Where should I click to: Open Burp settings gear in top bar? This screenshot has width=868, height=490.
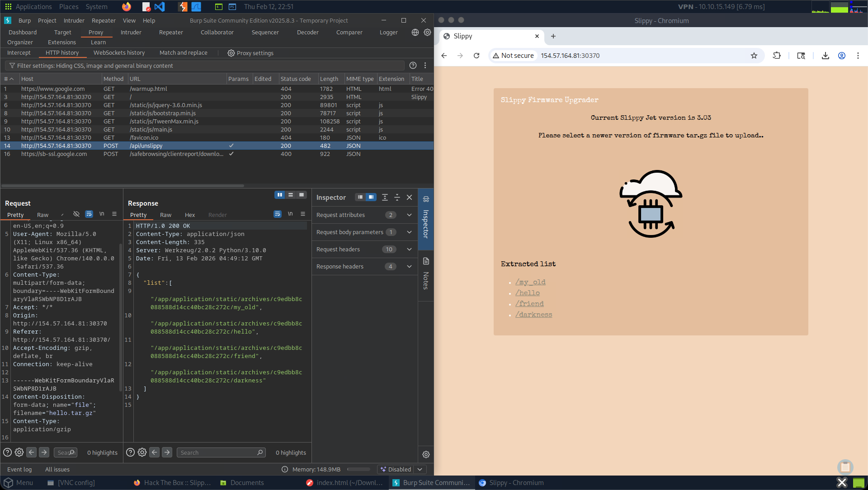[x=427, y=32]
